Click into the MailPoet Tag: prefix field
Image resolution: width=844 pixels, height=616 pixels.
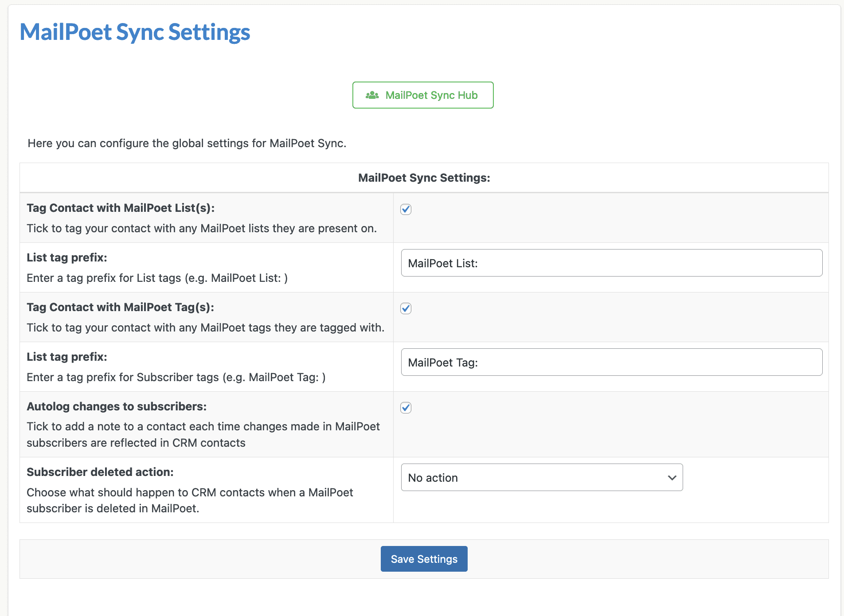click(x=611, y=363)
